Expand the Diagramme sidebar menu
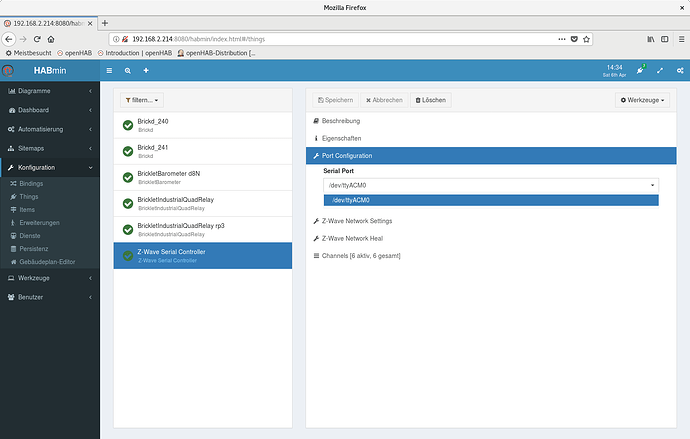 [x=50, y=91]
